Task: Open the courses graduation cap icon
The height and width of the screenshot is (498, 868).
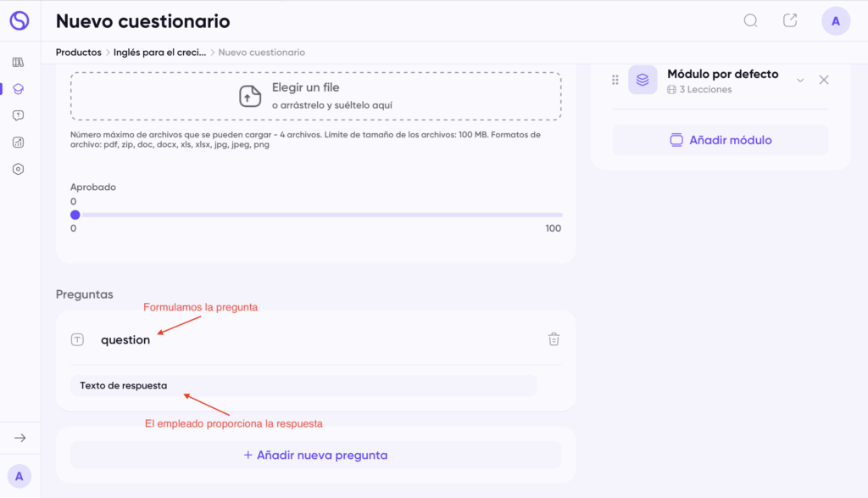Action: [x=19, y=88]
